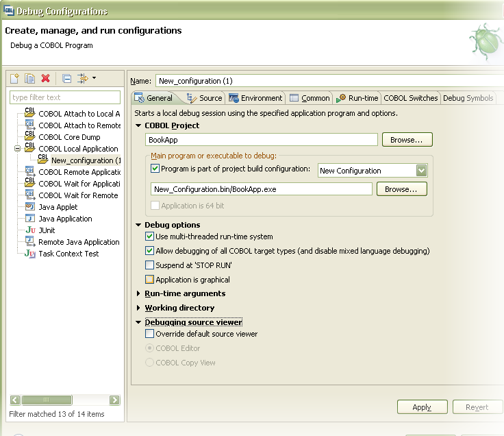Collapse the Debug options section
Viewport: 504px width, 436px height.
138,225
